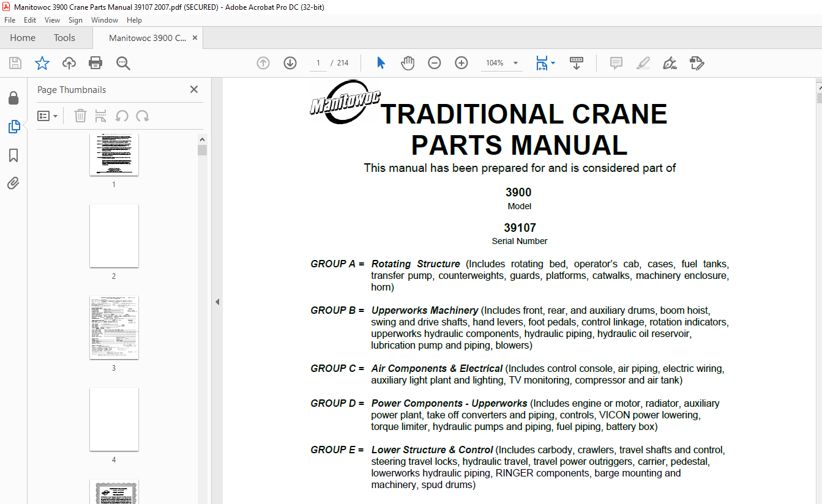This screenshot has height=504, width=822.
Task: Close the Manitowoc 3900 document tab
Action: point(195,38)
